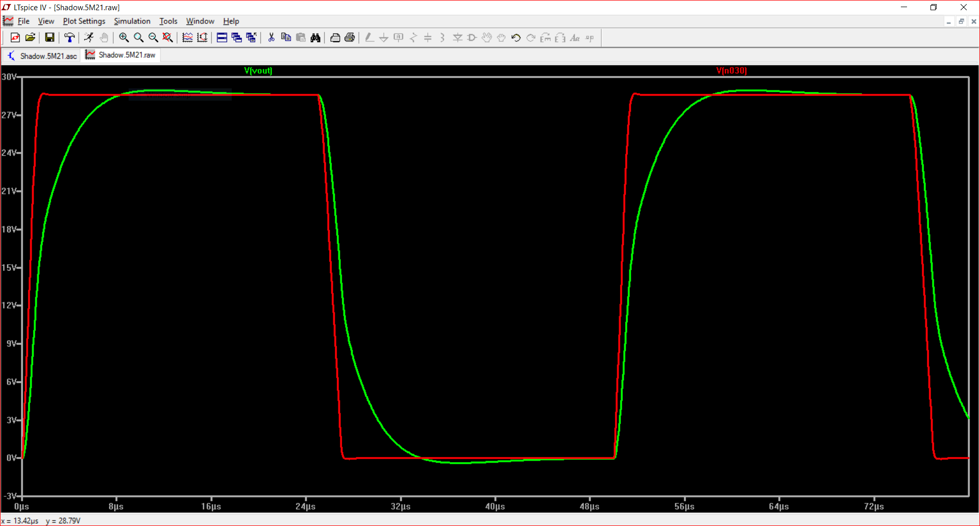Click the Print Setup icon
Viewport: 980px width, 526px height.
(335, 37)
